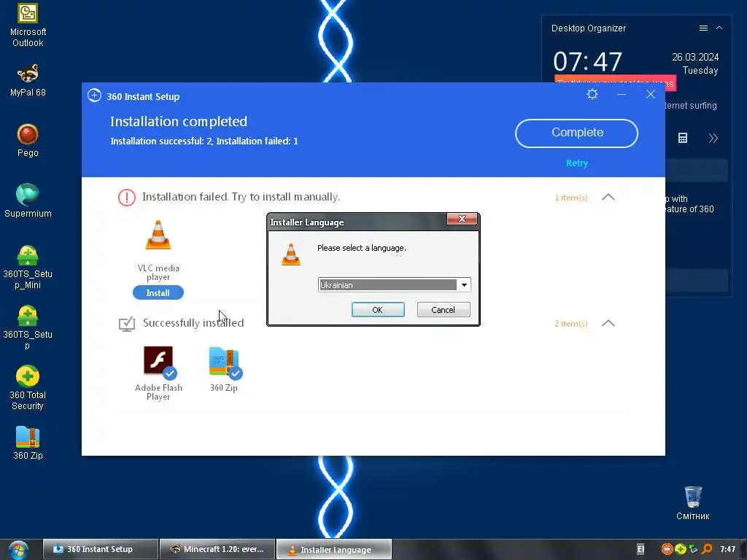This screenshot has height=560, width=747.
Task: Click the 360 Zip icon in installed list
Action: pos(224,362)
